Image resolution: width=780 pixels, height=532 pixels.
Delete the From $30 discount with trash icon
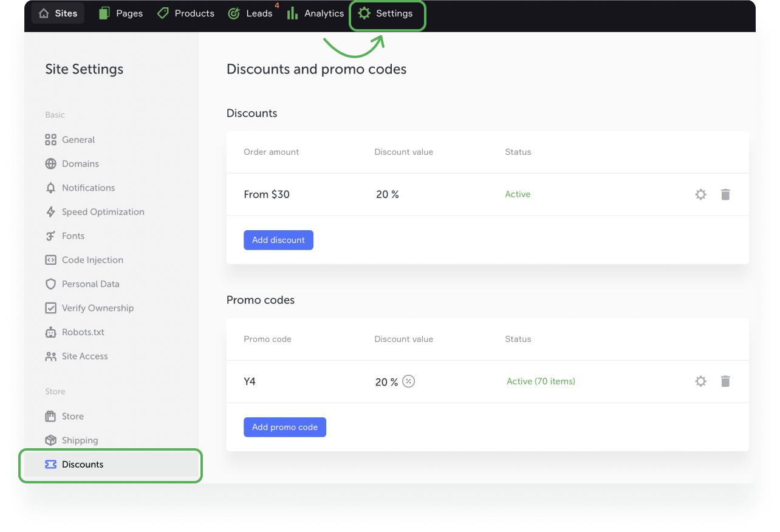pos(725,194)
